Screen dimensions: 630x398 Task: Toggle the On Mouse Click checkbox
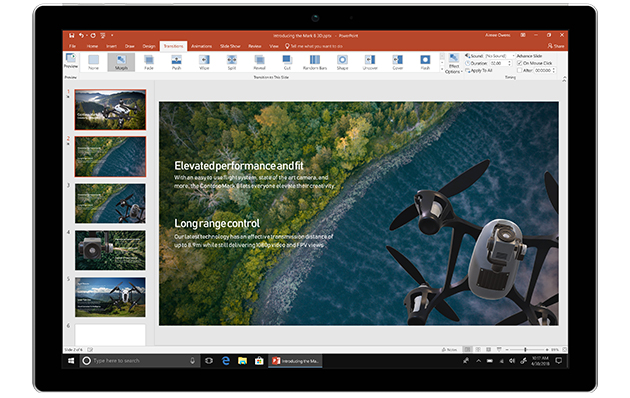coord(520,63)
